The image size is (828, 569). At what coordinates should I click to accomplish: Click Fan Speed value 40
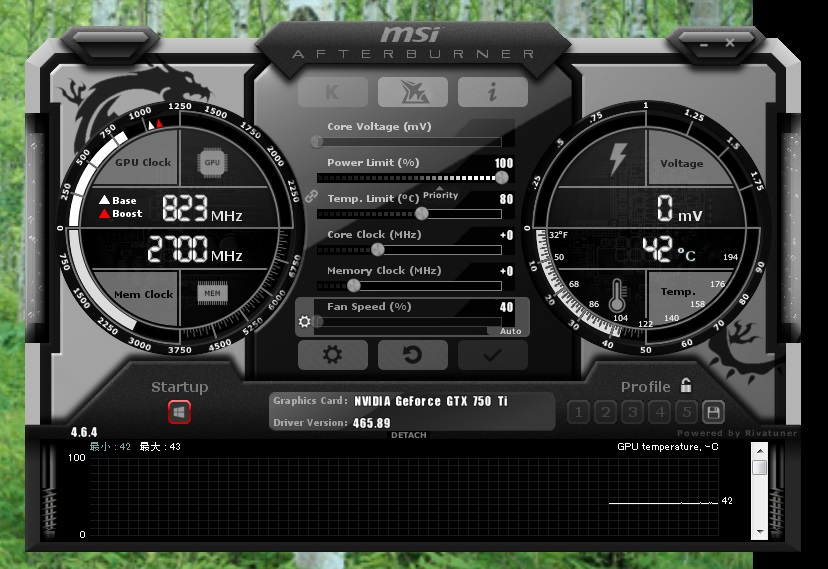506,307
